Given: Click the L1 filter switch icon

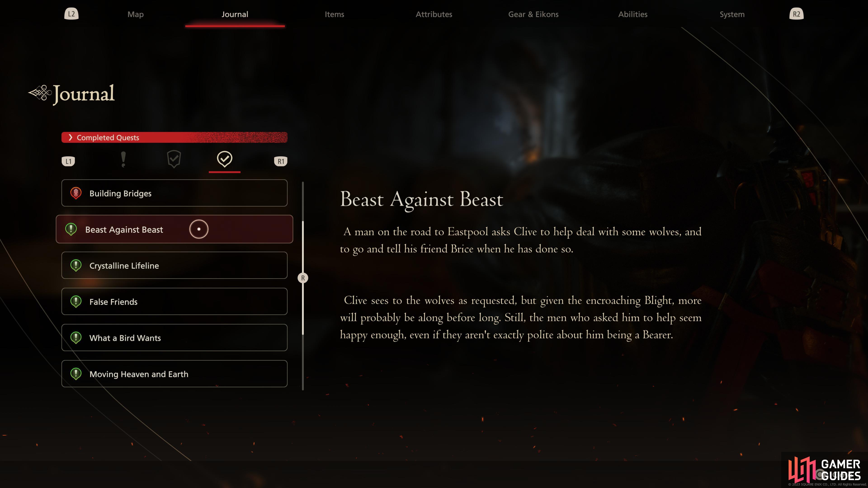Looking at the screenshot, I should (x=68, y=161).
